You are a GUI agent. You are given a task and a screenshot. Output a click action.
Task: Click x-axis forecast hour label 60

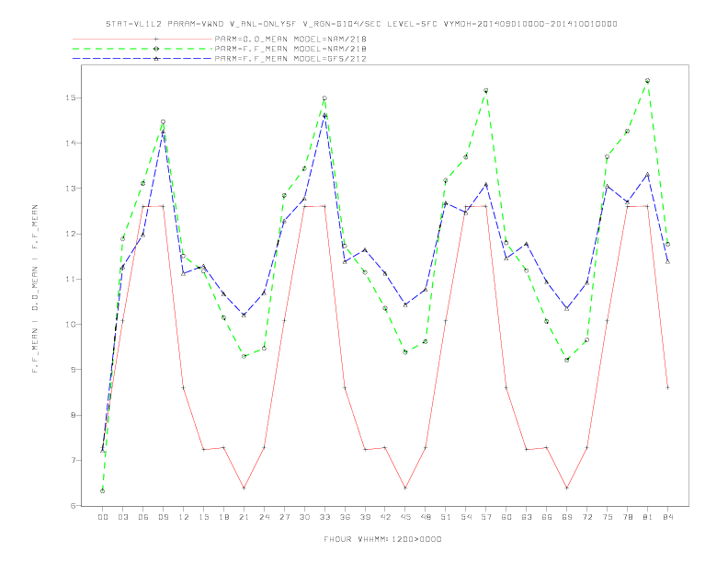(x=506, y=517)
